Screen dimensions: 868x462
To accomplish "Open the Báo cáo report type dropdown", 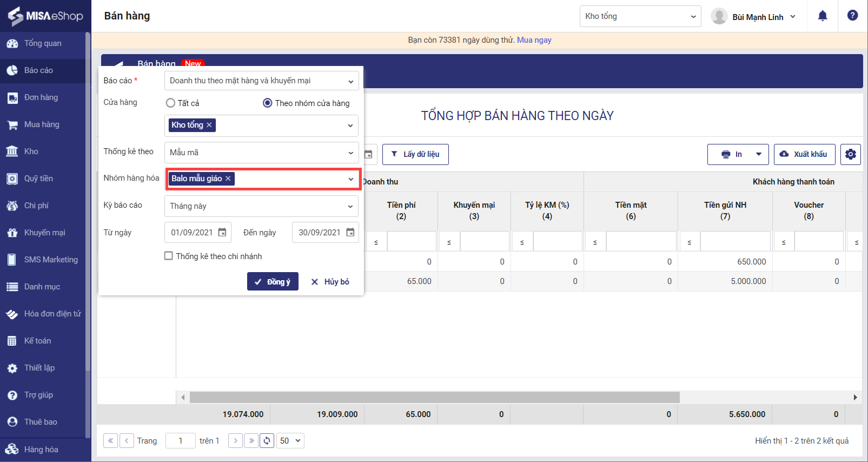I will (x=261, y=81).
